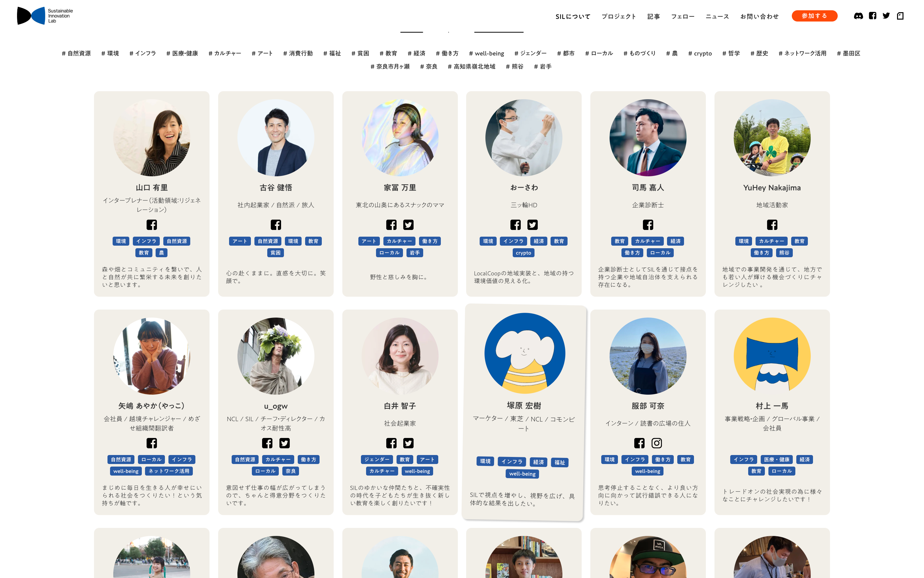Click 医療・健康 tag on 村上 一馬's card
This screenshot has height=578, width=924.
coord(777,460)
